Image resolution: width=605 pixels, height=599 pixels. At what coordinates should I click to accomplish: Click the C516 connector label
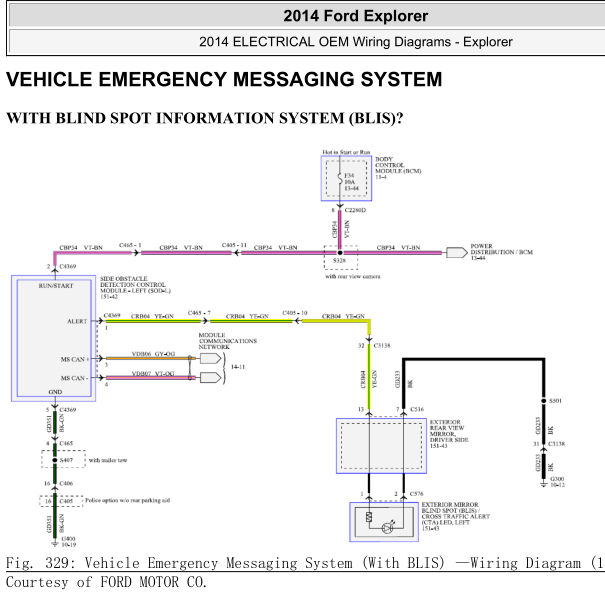point(417,409)
